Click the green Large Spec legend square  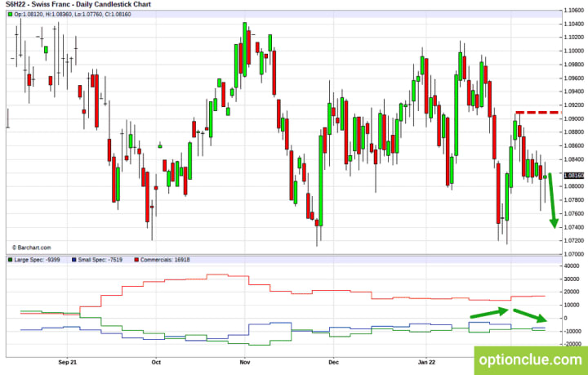tap(10, 260)
